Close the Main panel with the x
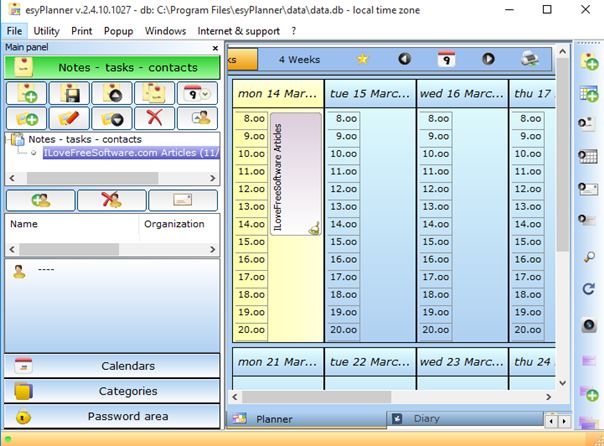 point(215,47)
